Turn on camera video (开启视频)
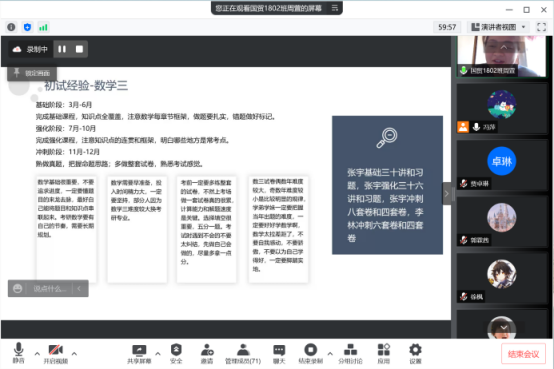Viewport: 554px width, 369px height. tap(55, 353)
